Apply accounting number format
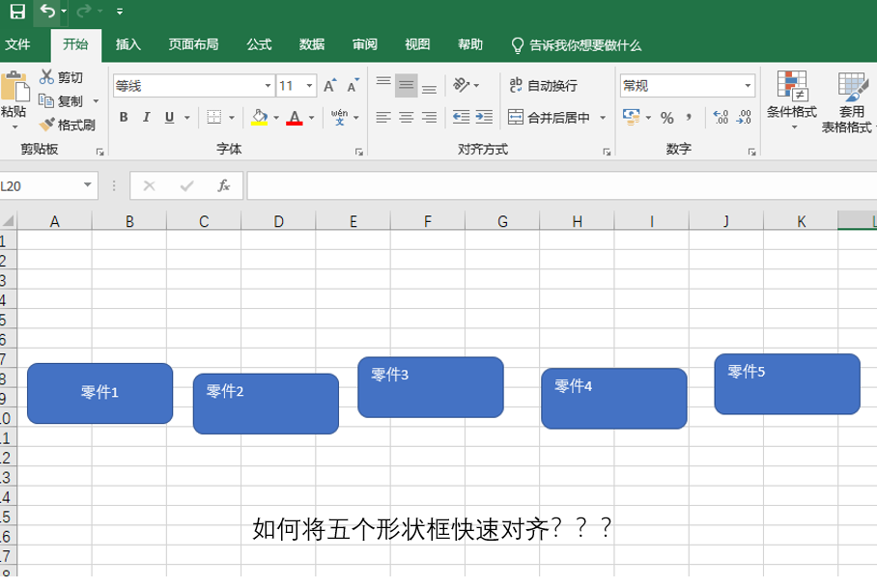The width and height of the screenshot is (877, 588). click(x=632, y=117)
